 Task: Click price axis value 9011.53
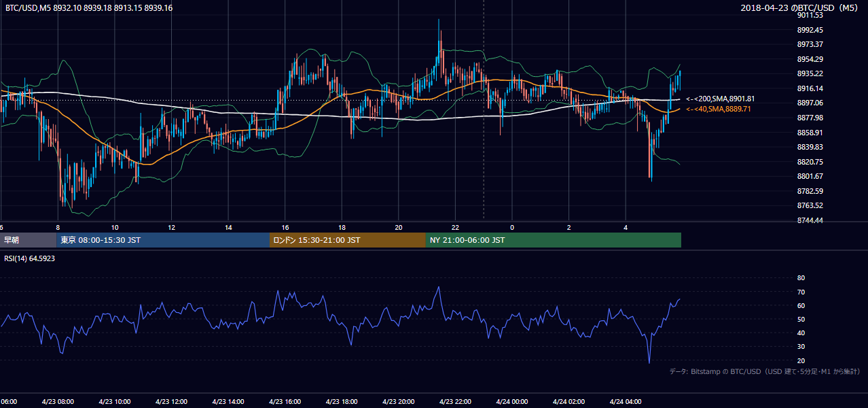click(x=810, y=15)
